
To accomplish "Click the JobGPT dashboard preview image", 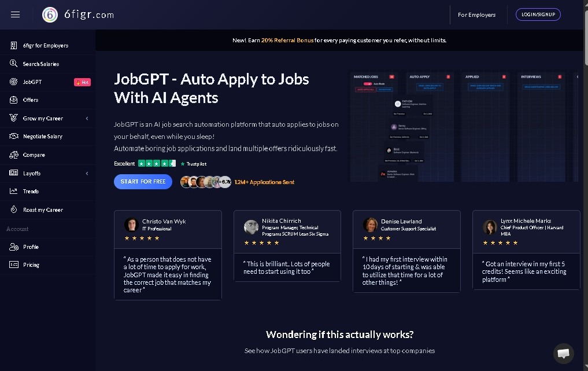I will tap(464, 126).
